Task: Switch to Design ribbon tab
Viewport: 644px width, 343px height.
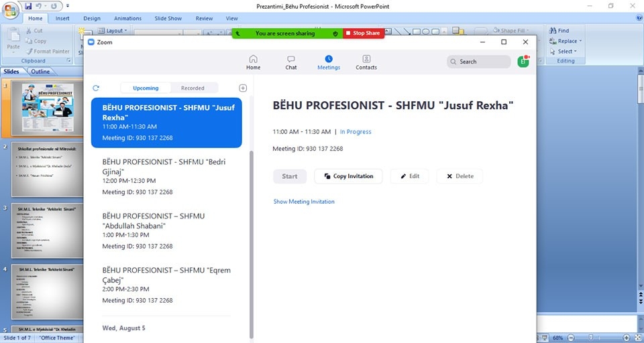Action: 92,19
